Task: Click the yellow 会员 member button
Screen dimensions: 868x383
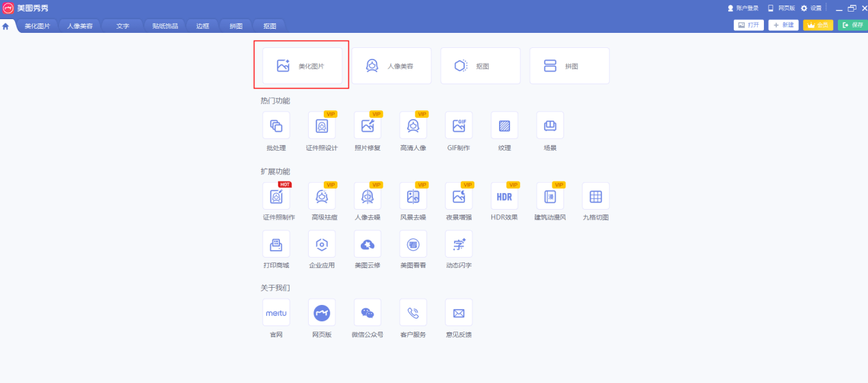Action: click(818, 25)
